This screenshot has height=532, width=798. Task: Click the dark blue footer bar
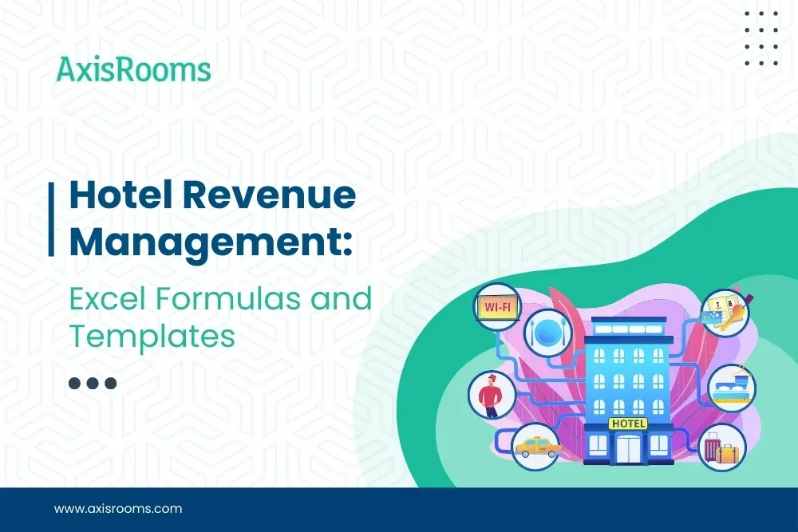click(x=399, y=510)
